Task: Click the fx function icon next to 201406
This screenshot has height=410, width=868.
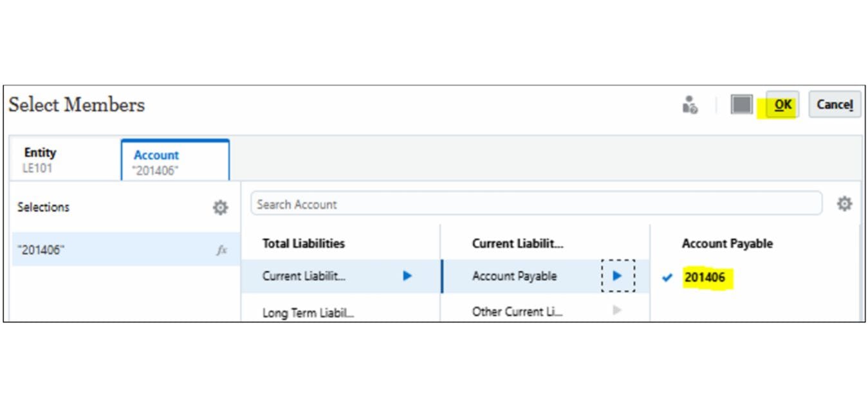Action: click(x=221, y=250)
